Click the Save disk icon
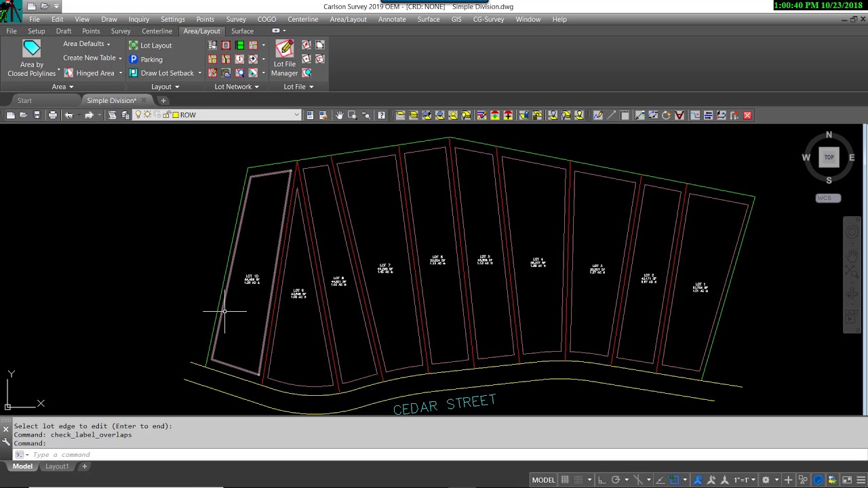Screen dimensions: 868x488 pyautogui.click(x=37, y=115)
